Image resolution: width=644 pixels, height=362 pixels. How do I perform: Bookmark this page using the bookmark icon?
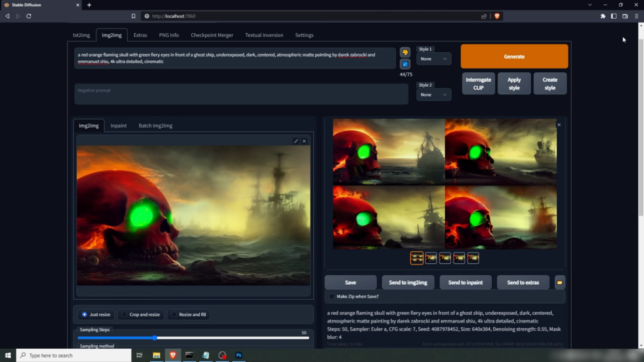click(x=133, y=16)
